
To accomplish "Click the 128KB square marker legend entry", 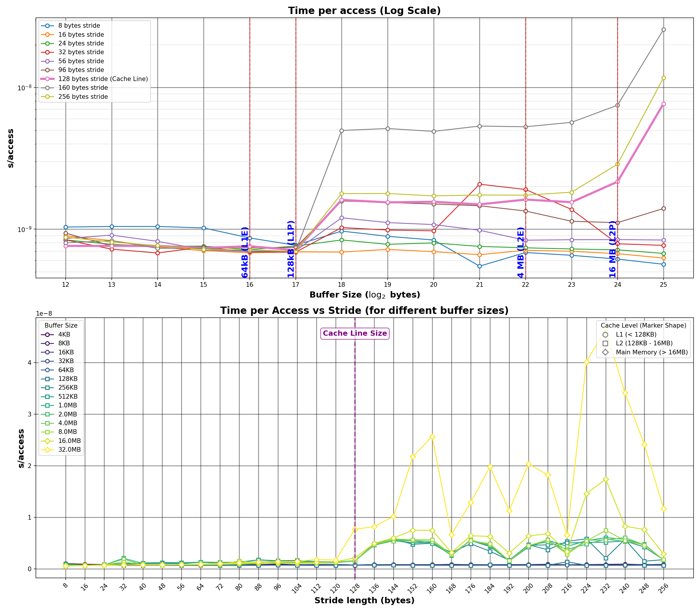I will [x=48, y=379].
